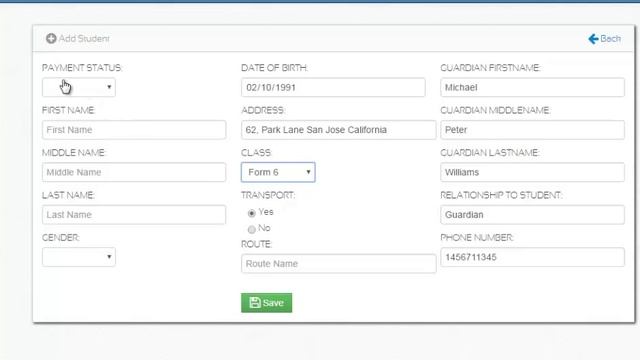Viewport: 640px width, 360px height.
Task: Click the Guardian Middlename field with Peter
Action: (x=532, y=130)
